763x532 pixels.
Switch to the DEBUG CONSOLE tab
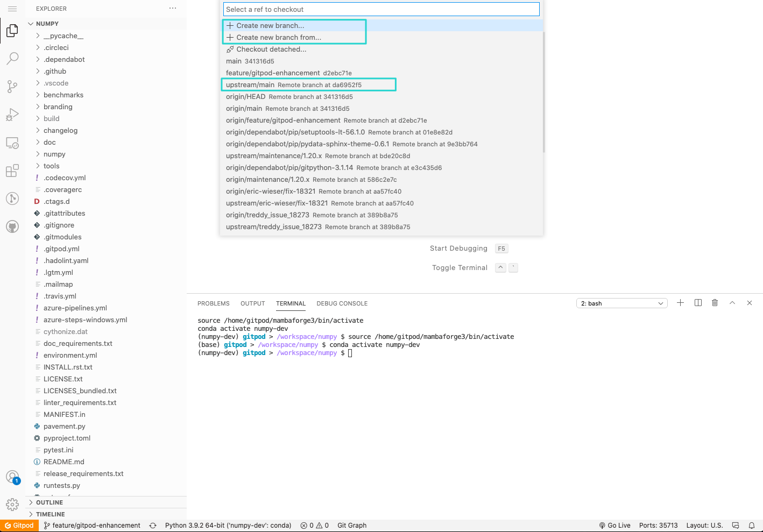pyautogui.click(x=342, y=303)
